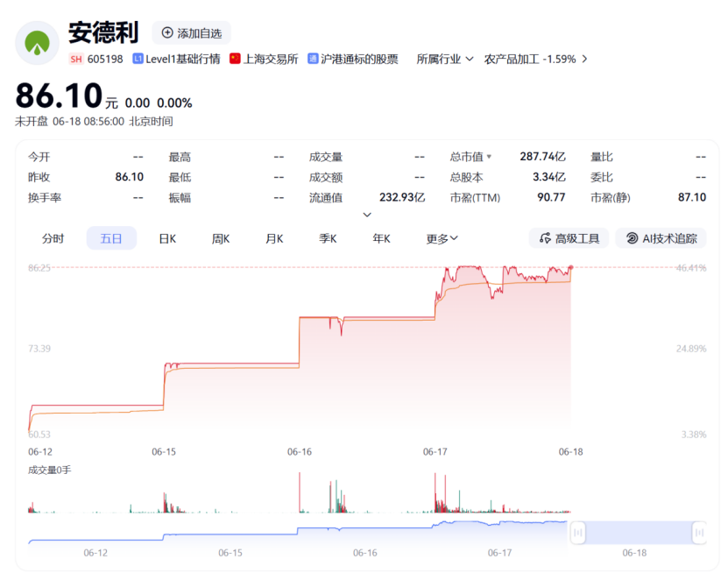728x580 pixels.
Task: Click the 昨收 value 86.10
Action: click(x=130, y=177)
